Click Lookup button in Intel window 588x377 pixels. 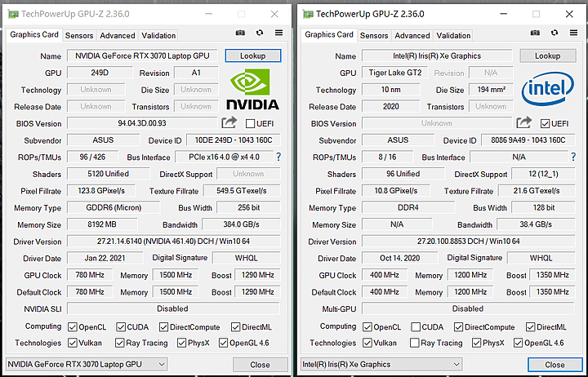547,55
